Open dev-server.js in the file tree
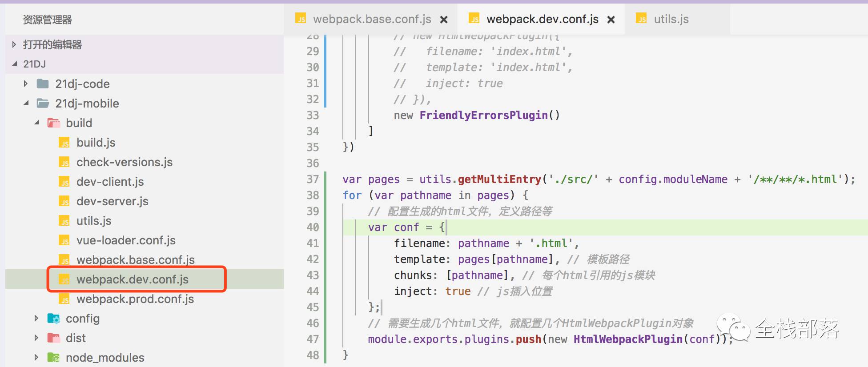Screen dimensions: 868x367 [112, 201]
